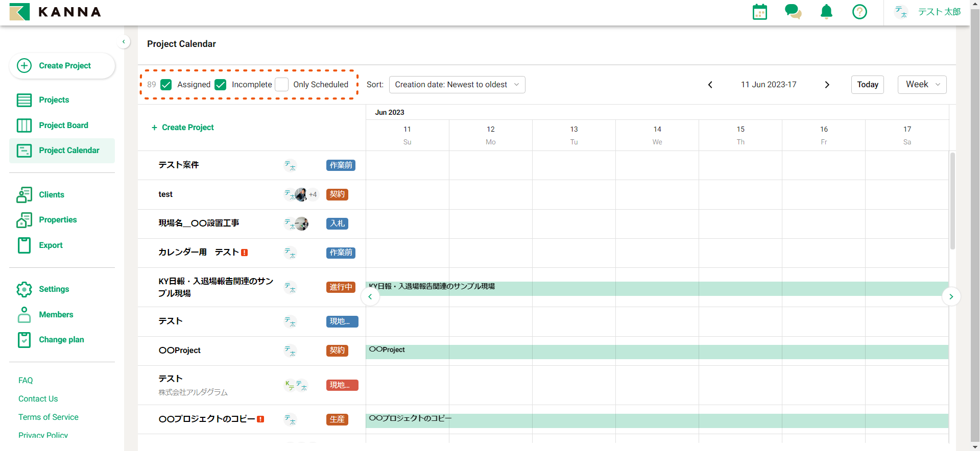980x451 pixels.
Task: Click the Contact Us link
Action: pos(38,399)
